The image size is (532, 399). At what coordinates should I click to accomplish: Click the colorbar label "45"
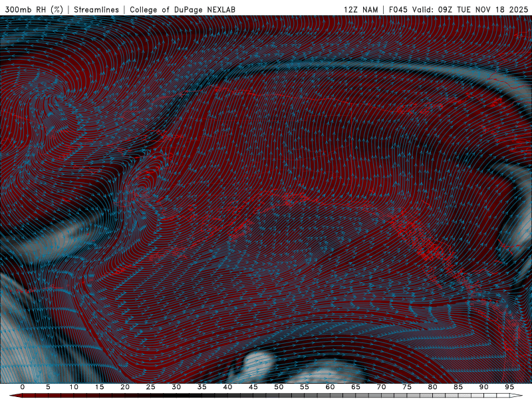253,387
